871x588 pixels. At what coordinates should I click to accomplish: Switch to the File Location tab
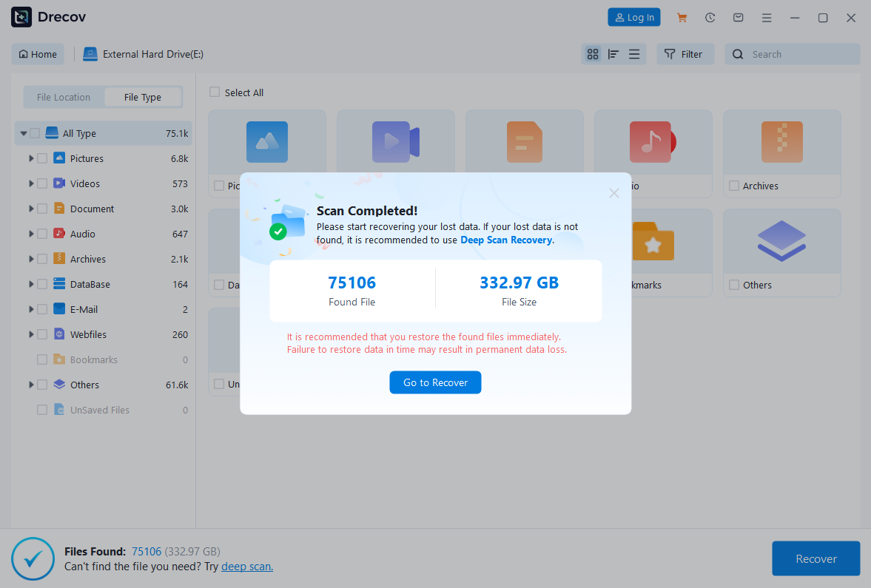(x=63, y=97)
